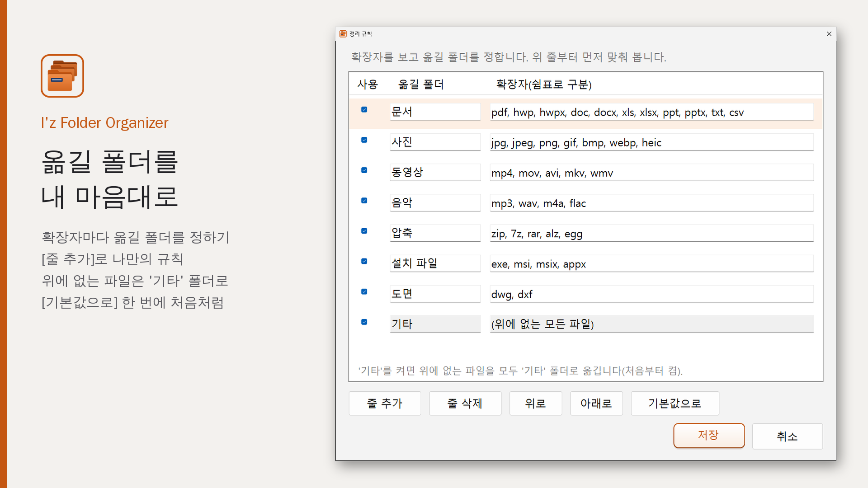This screenshot has width=868, height=488.
Task: Click the zip, 7z, rar extensions field
Action: (x=651, y=233)
